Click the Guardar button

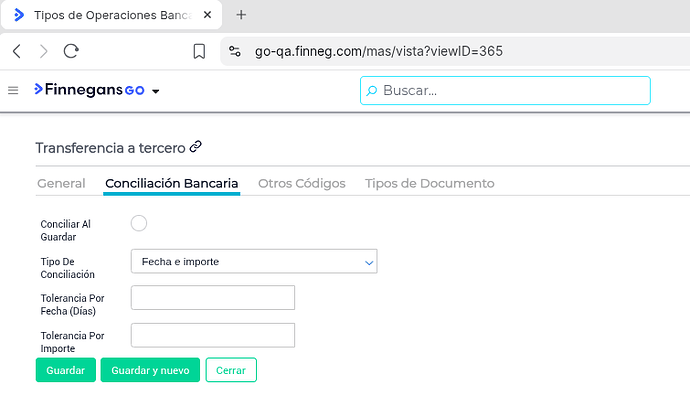66,370
